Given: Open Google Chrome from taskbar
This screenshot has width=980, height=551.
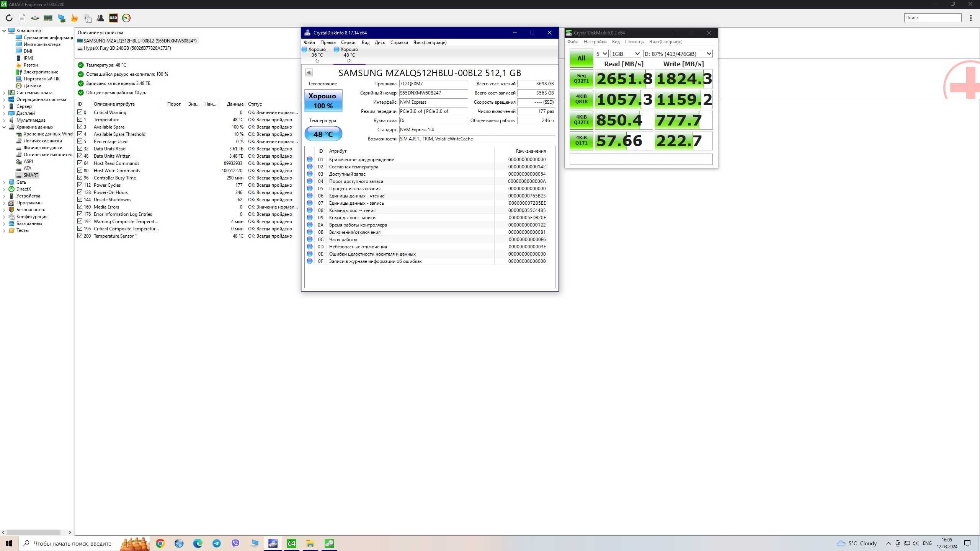Looking at the screenshot, I should click(160, 543).
